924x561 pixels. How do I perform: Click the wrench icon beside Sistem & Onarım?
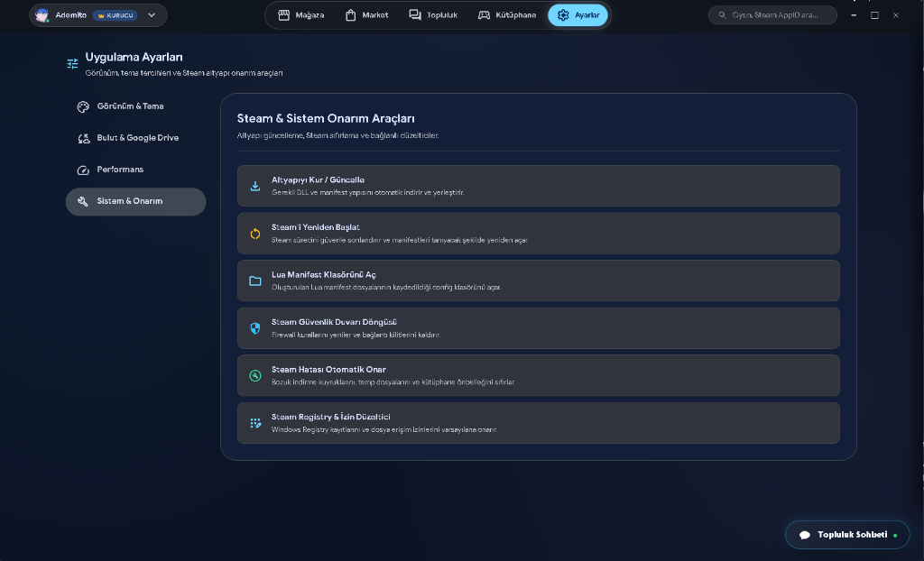(82, 201)
